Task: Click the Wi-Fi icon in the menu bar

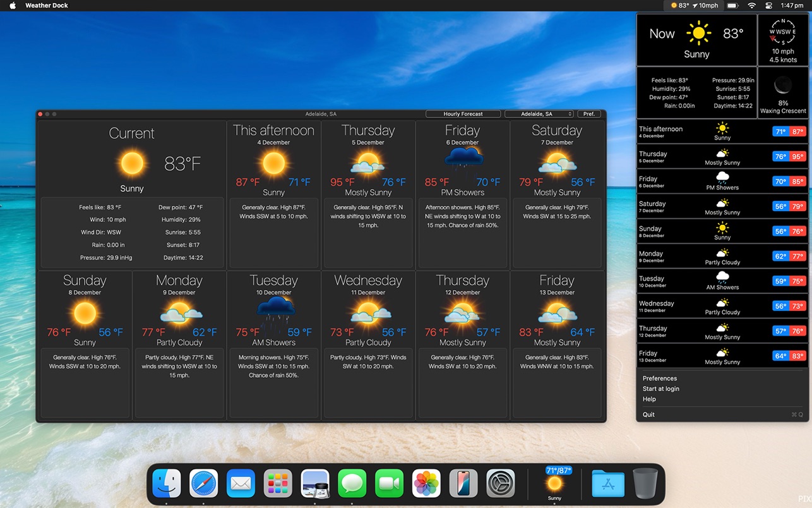Action: 751,6
